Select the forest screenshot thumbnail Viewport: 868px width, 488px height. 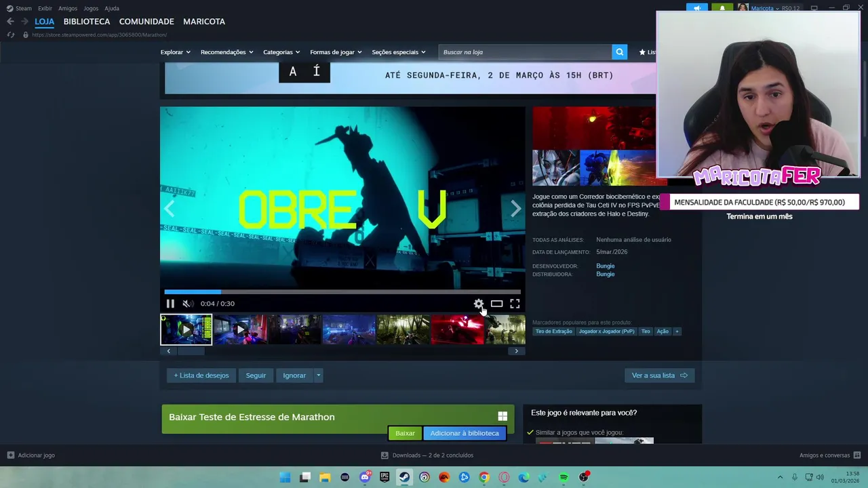(x=403, y=329)
